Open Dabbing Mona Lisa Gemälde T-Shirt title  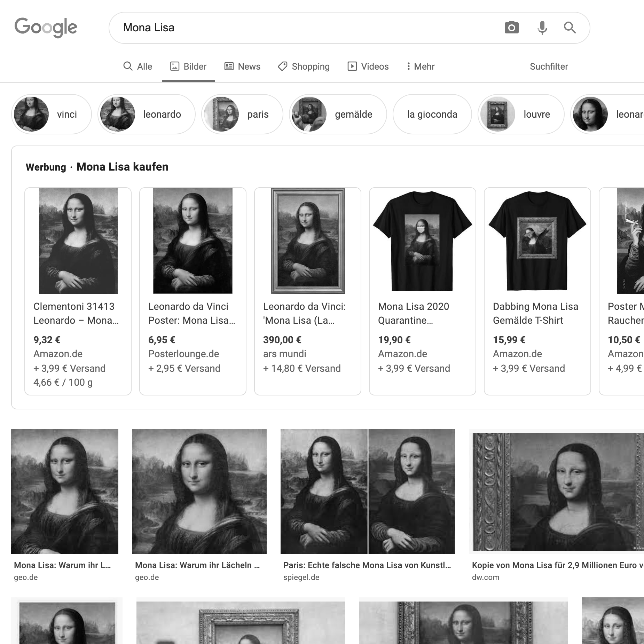click(x=536, y=313)
